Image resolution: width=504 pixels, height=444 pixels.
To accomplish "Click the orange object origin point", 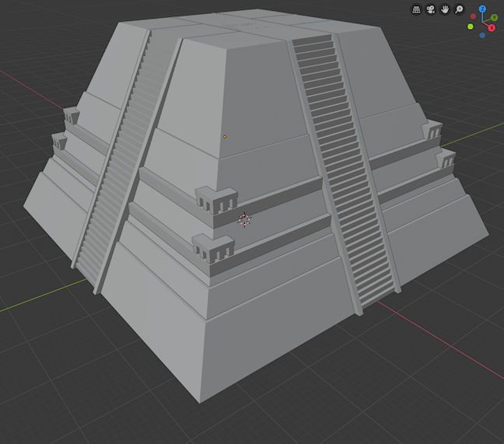I will point(225,137).
